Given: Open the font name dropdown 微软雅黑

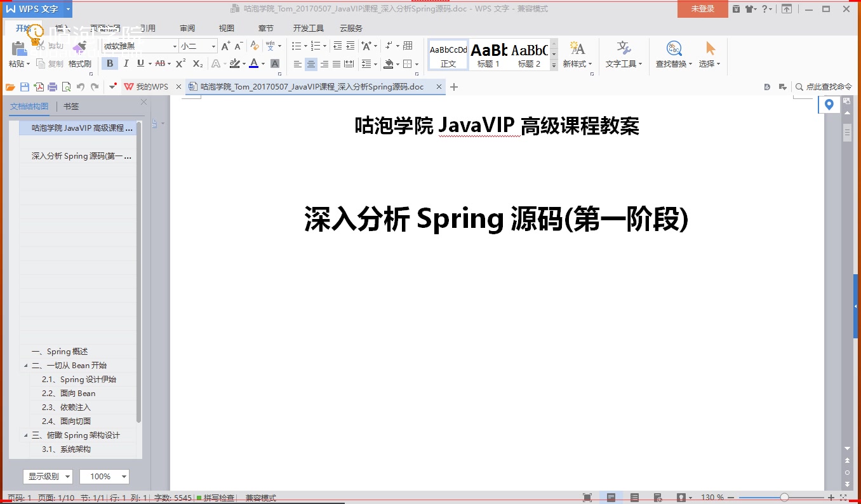Looking at the screenshot, I should [175, 46].
